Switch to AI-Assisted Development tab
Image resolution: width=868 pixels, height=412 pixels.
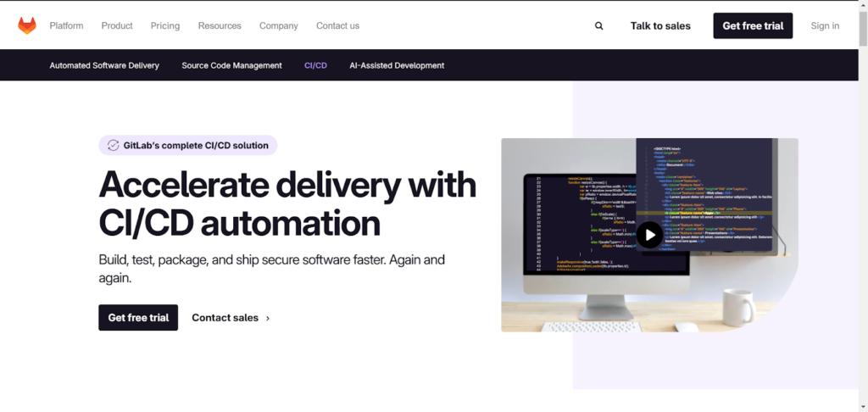tap(397, 65)
